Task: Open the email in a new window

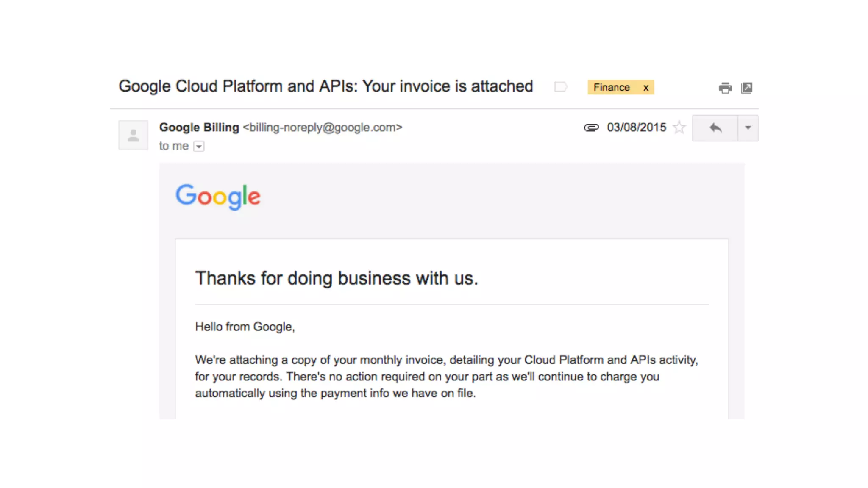Action: [x=746, y=88]
